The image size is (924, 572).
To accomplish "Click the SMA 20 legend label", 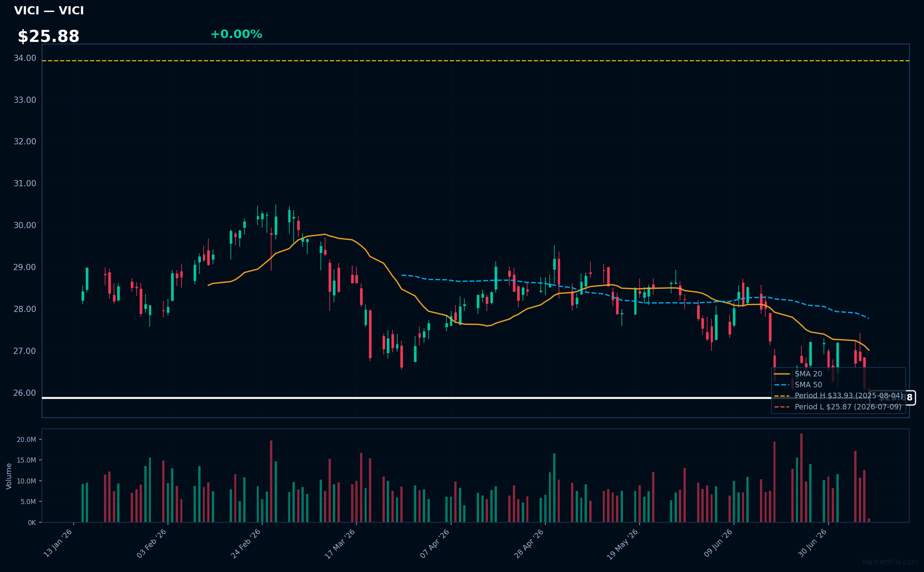I will 808,374.
